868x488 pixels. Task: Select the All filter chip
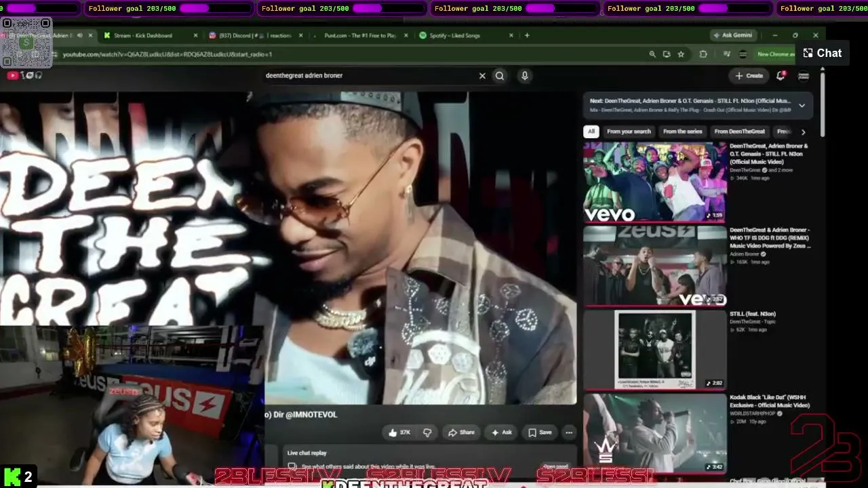click(x=591, y=131)
